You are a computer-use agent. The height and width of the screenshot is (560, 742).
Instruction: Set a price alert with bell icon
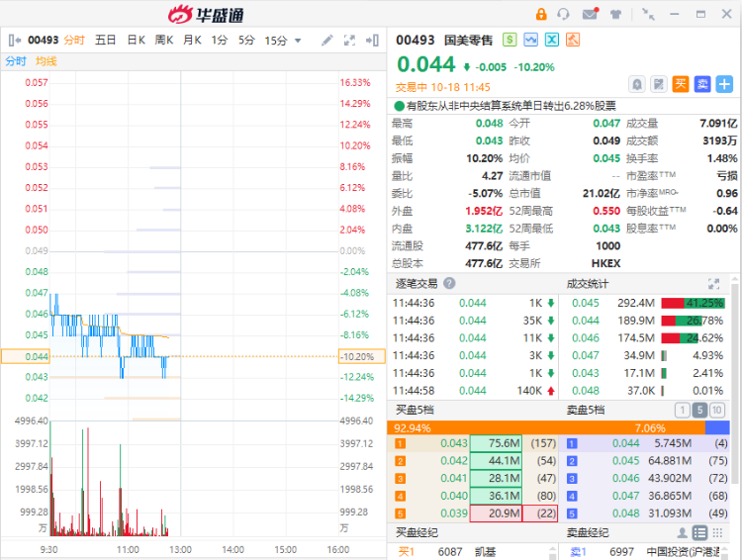[637, 84]
